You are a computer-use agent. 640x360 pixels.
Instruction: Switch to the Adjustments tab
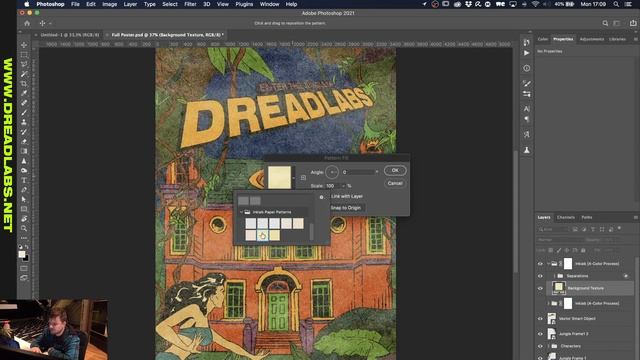[x=591, y=39]
